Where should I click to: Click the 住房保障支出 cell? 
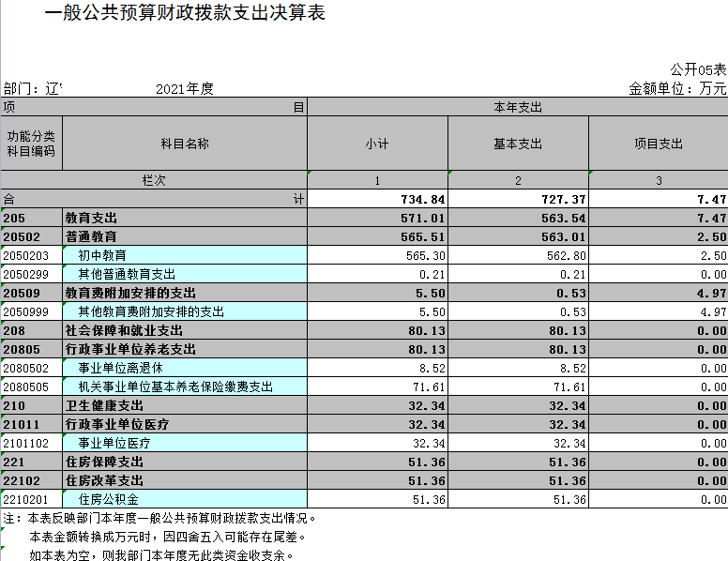[185, 462]
